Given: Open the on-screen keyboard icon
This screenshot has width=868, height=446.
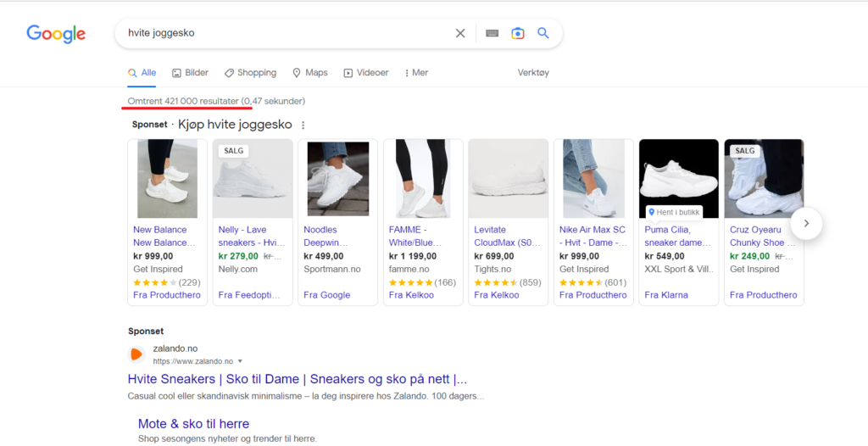Looking at the screenshot, I should 492,33.
